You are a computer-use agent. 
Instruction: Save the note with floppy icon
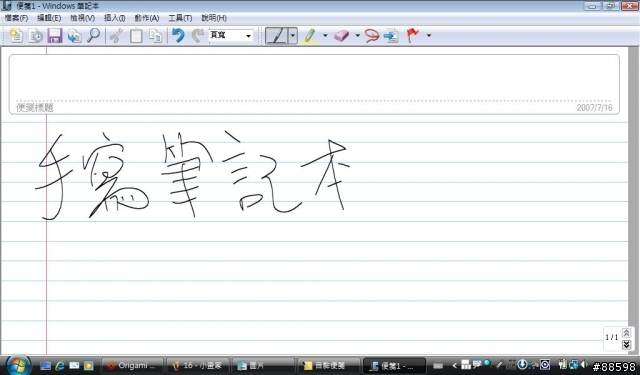tap(55, 36)
